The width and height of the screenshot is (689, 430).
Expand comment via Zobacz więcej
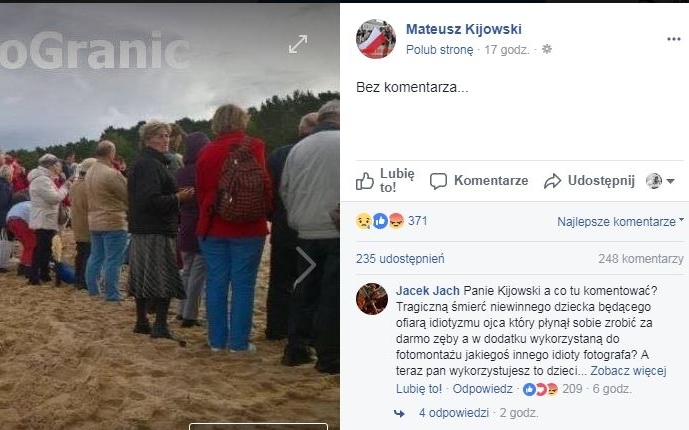[628, 371]
